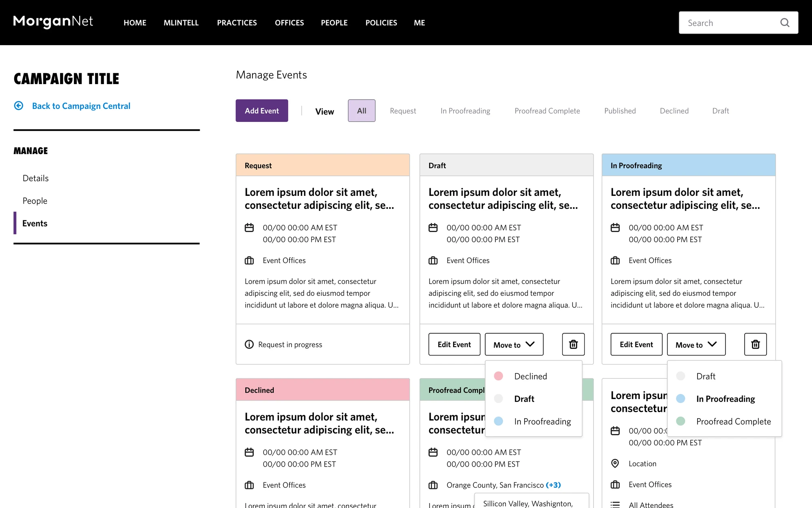
Task: Click Edit Event on In Proofreading card
Action: click(x=637, y=344)
